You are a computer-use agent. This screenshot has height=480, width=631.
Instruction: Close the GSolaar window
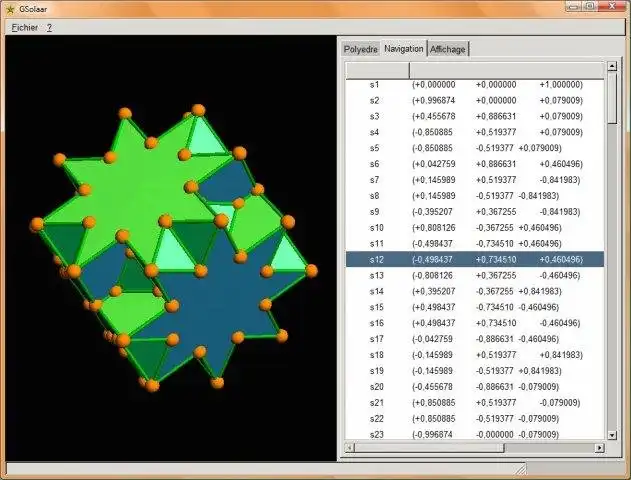coord(612,6)
